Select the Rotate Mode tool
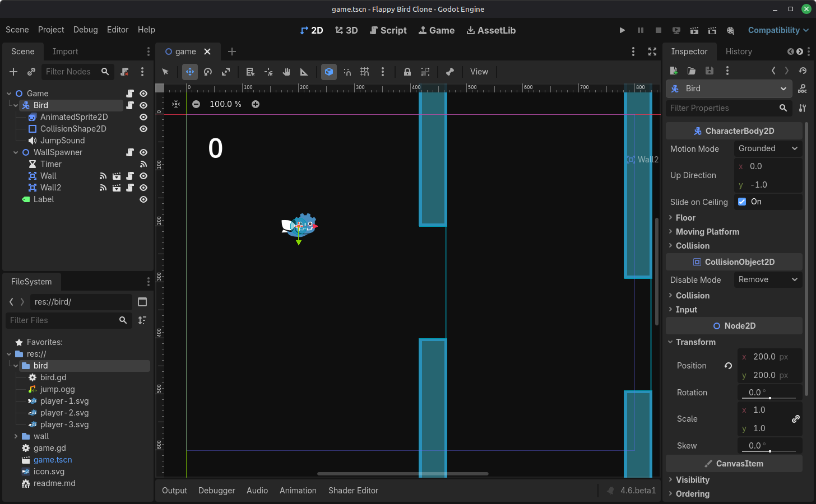The width and height of the screenshot is (816, 504). point(208,72)
